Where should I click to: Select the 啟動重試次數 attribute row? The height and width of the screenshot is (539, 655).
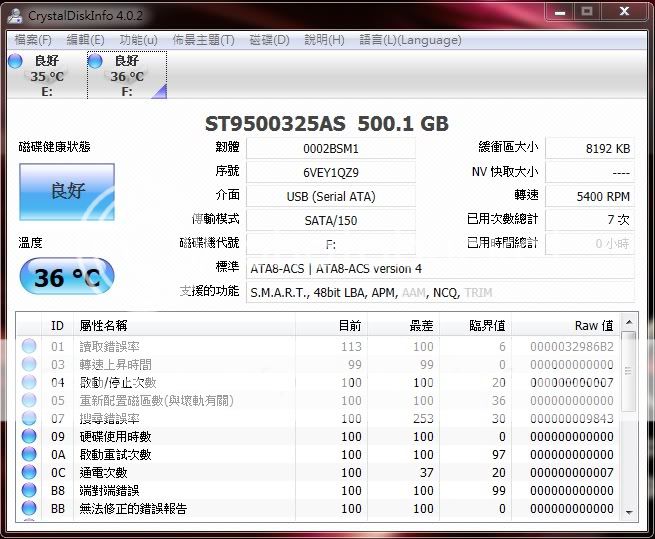pyautogui.click(x=318, y=454)
